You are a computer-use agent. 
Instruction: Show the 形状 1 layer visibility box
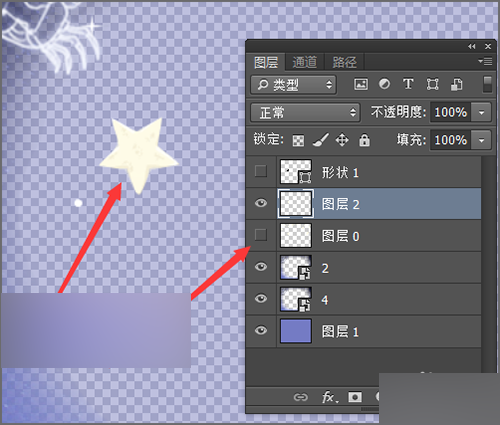coord(261,171)
